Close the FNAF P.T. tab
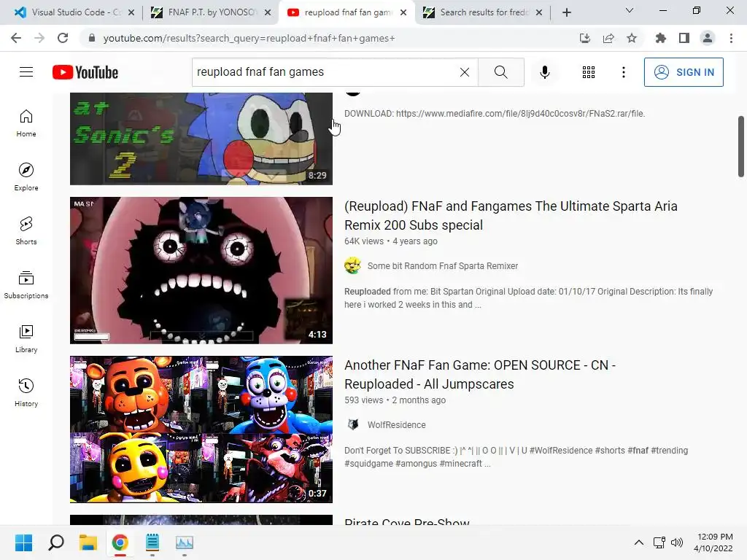 [268, 12]
